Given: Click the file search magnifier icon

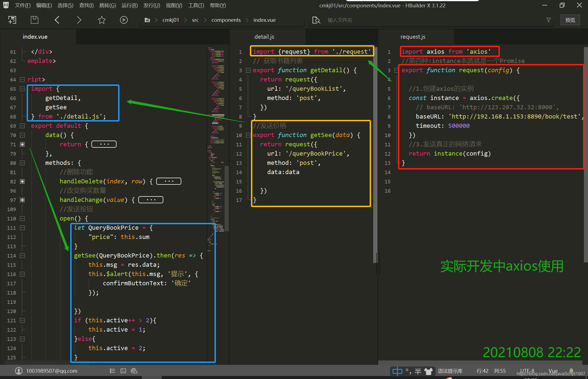Looking at the screenshot, I should point(316,20).
